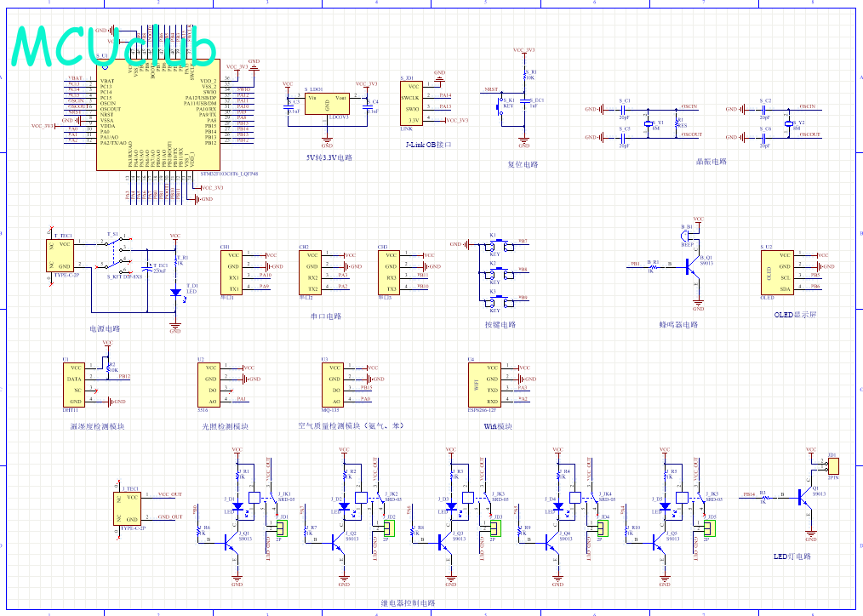The width and height of the screenshot is (863, 616).
Task: Select the J_Q1 S9013 relay transistor
Action: pos(231,545)
